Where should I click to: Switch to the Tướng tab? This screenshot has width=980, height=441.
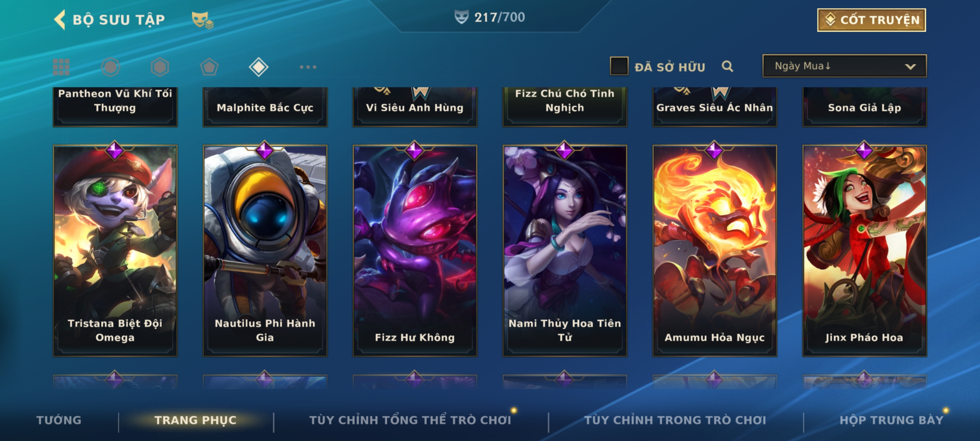(x=59, y=420)
